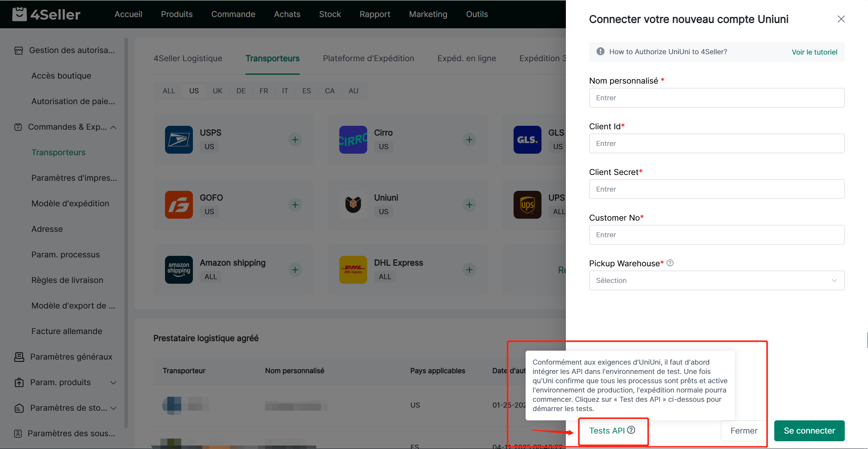Click plus icon for Amazon shipping
868x449 pixels.
pyautogui.click(x=295, y=270)
